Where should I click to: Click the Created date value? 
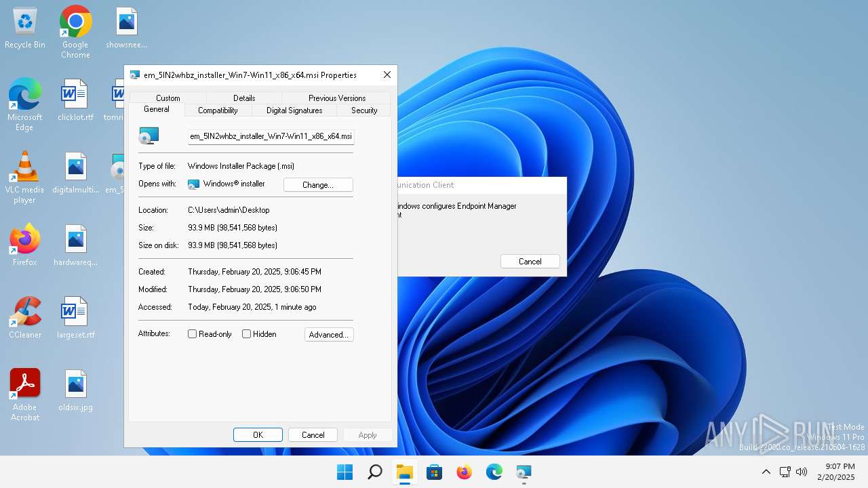tap(254, 272)
